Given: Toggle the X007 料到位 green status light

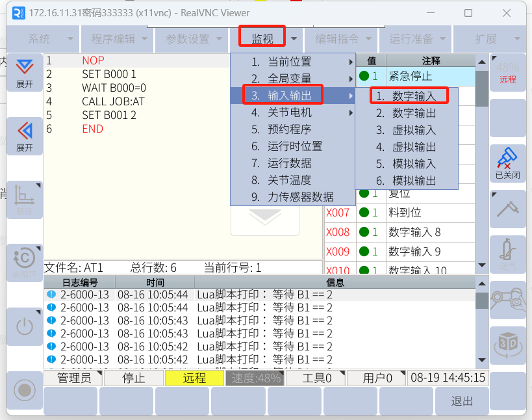Looking at the screenshot, I should click(x=364, y=213).
